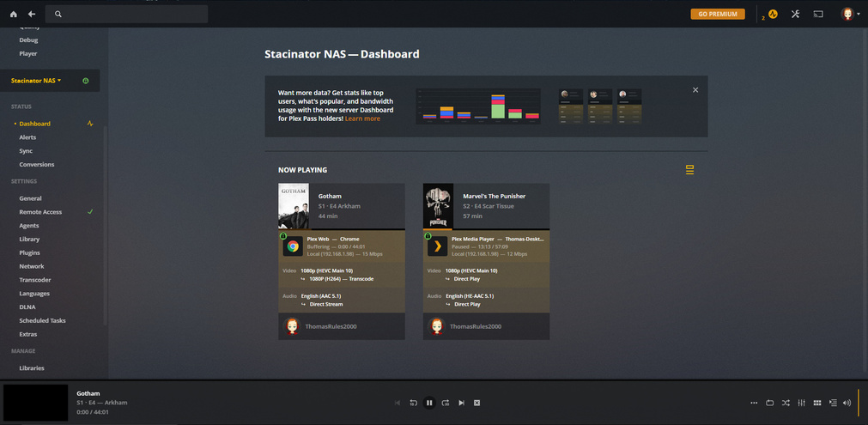Skip back 10 seconds
Screen dimensions: 868x425
(x=413, y=403)
